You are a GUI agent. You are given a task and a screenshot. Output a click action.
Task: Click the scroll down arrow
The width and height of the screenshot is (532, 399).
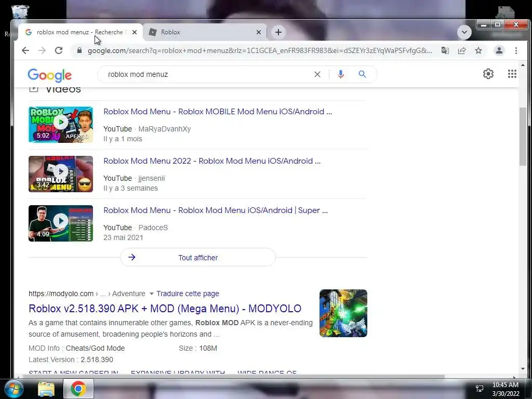[523, 369]
